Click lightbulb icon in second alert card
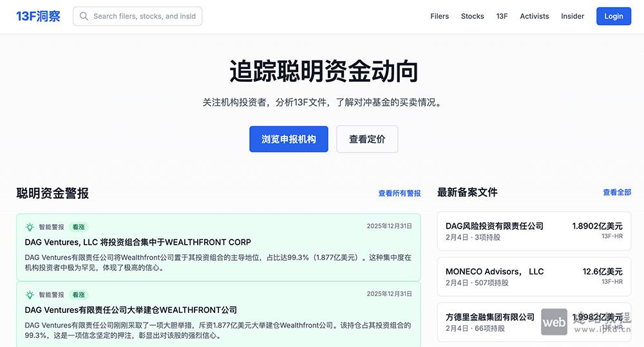 [x=30, y=294]
